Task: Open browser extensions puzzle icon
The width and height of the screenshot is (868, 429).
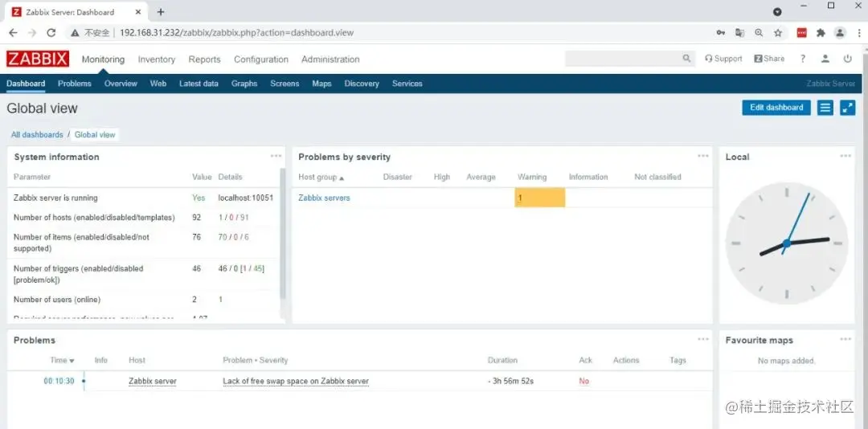Action: pyautogui.click(x=821, y=33)
